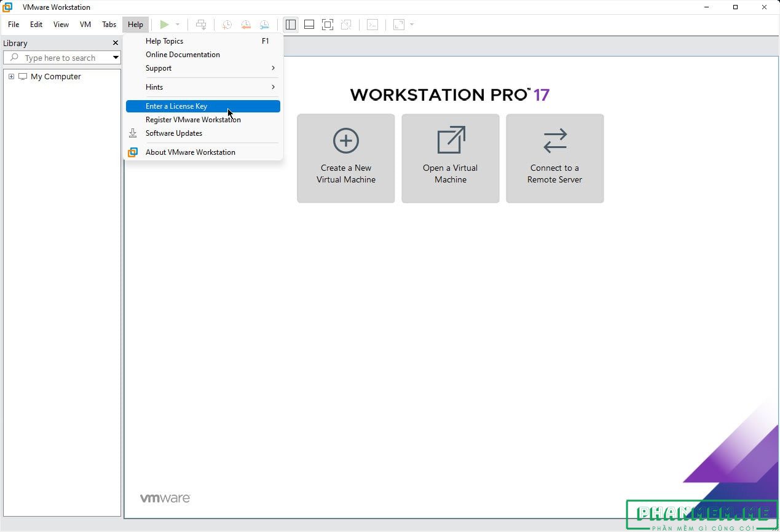
Task: Select Register VMware Workstation
Action: click(203, 120)
